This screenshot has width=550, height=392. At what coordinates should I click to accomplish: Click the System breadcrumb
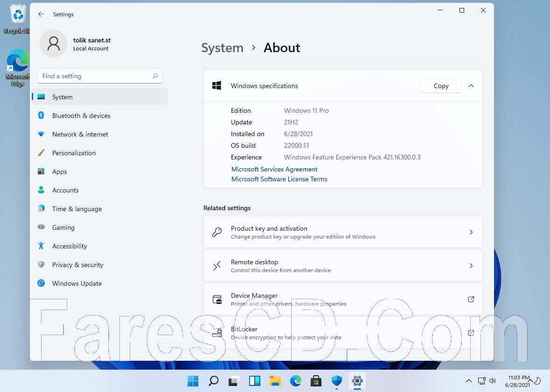pyautogui.click(x=223, y=48)
